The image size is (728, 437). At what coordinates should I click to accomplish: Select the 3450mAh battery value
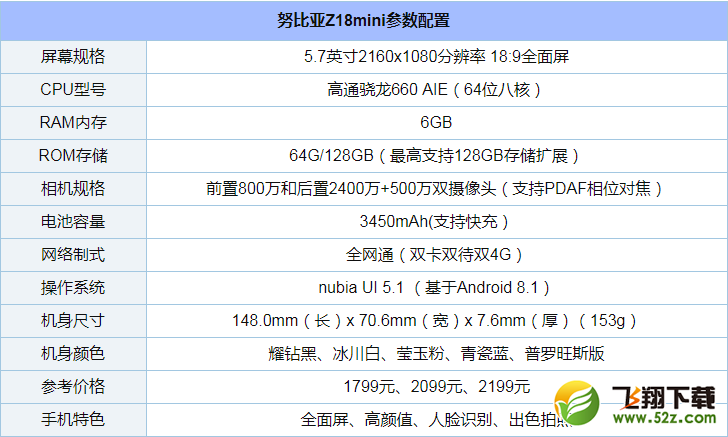436,222
